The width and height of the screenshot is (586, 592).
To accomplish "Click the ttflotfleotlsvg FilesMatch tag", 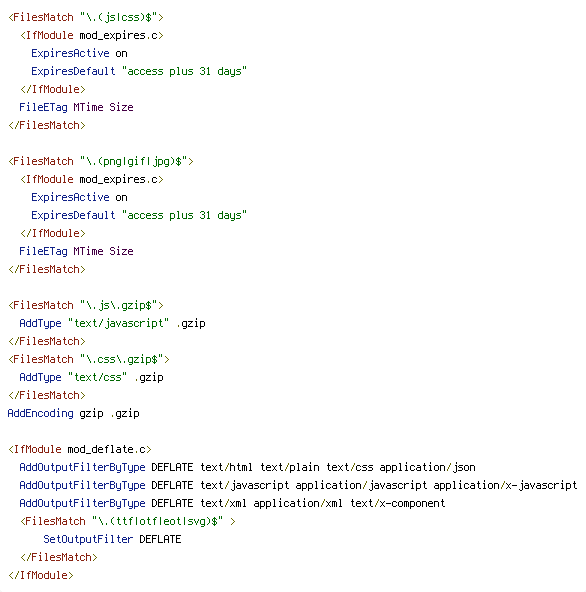I will point(128,521).
